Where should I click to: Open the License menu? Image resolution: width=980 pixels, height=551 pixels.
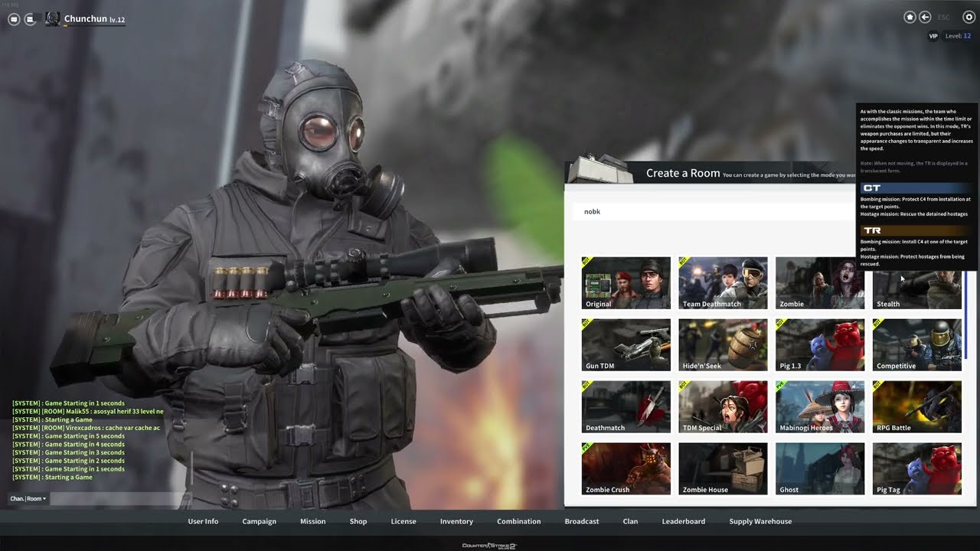[x=403, y=521]
